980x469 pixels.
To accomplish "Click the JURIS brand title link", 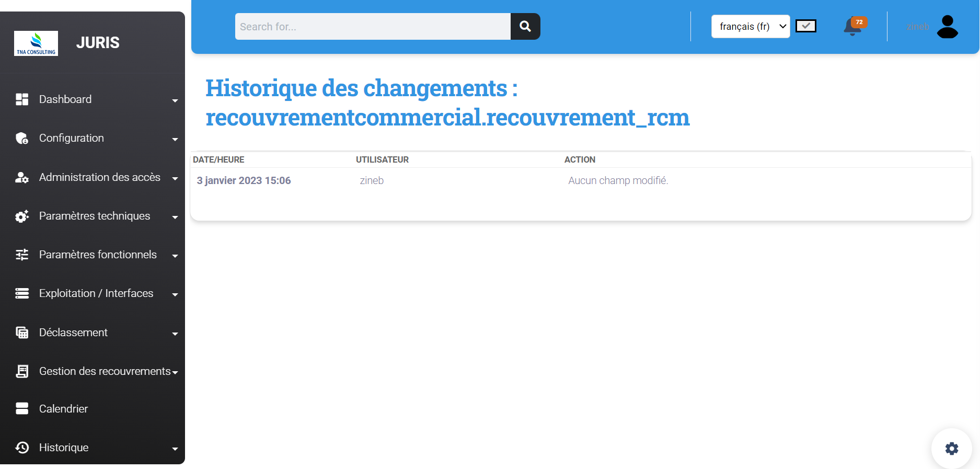I will (x=98, y=42).
